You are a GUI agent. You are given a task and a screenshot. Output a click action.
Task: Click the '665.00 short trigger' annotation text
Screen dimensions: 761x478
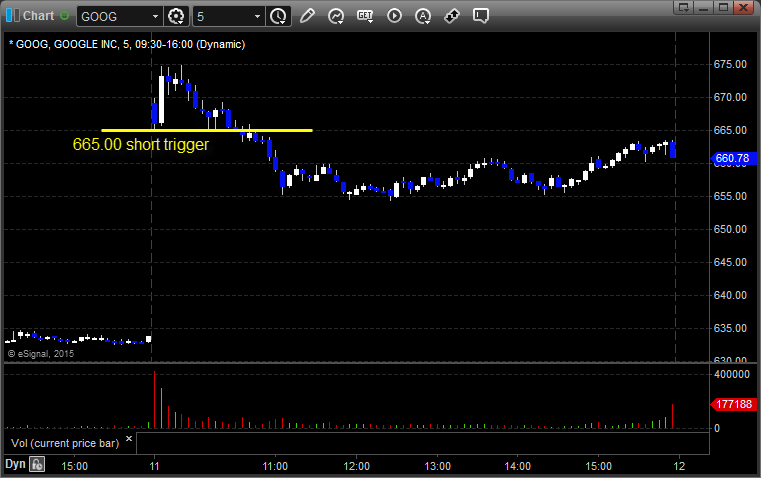pos(141,145)
